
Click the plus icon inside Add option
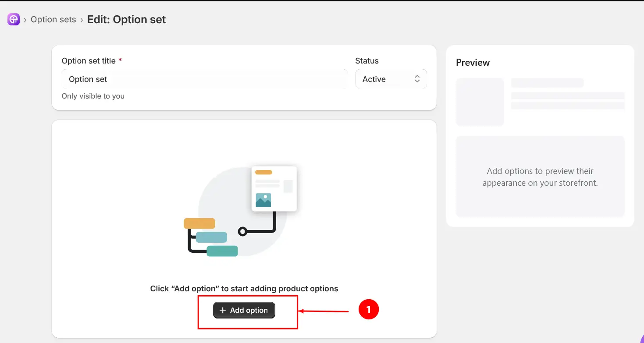223,310
